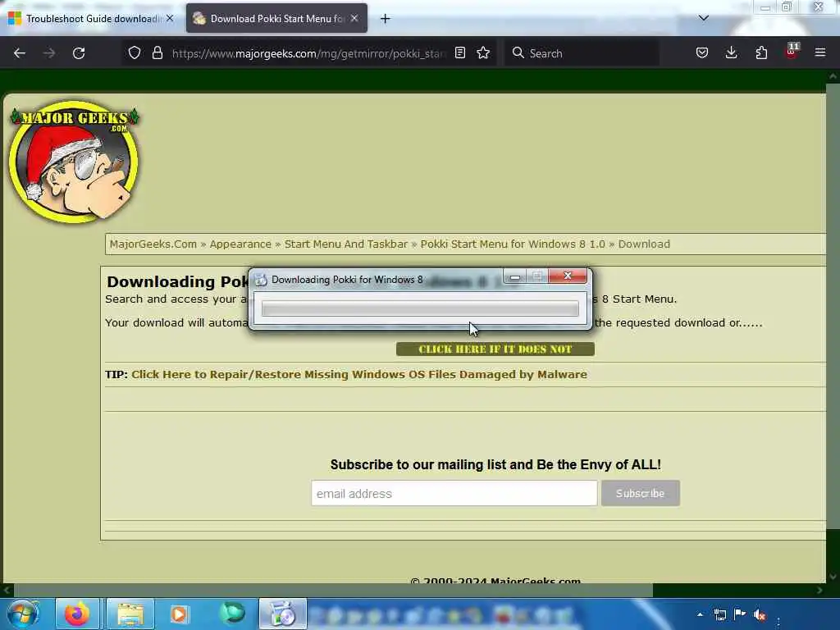Save page to Pocket icon

[702, 52]
